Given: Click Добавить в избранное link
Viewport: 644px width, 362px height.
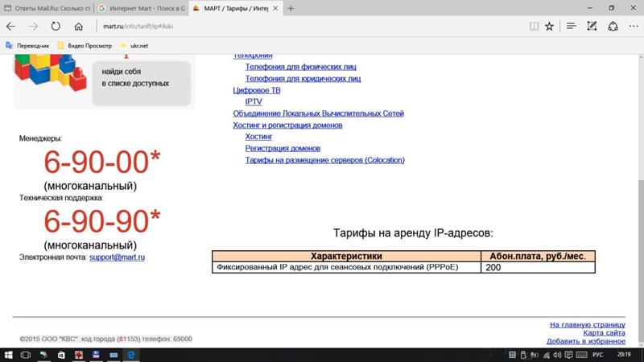Looking at the screenshot, I should (586, 341).
